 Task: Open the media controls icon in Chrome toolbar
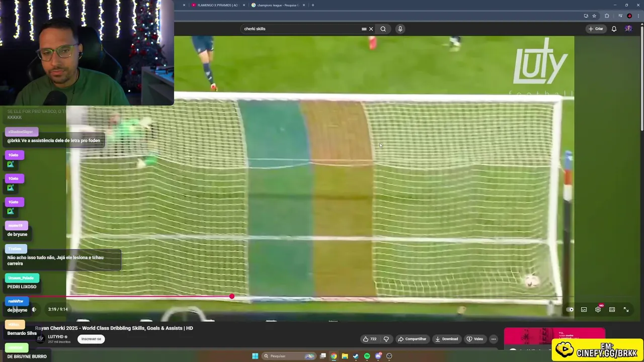pos(620,16)
